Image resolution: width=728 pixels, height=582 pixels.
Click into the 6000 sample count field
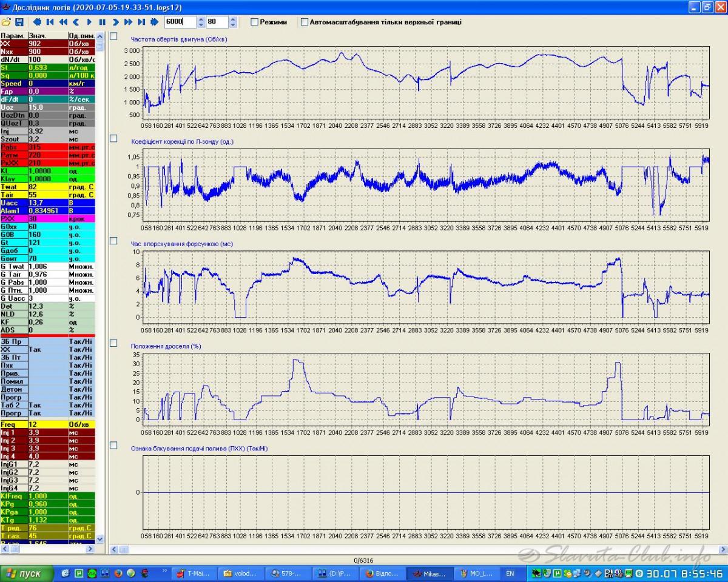point(180,22)
